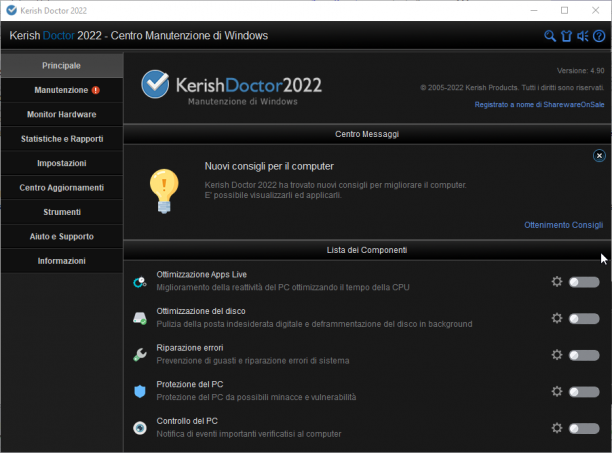Viewport: 612px width, 453px height.
Task: Open gear settings for Riparazione errori
Action: click(x=557, y=355)
